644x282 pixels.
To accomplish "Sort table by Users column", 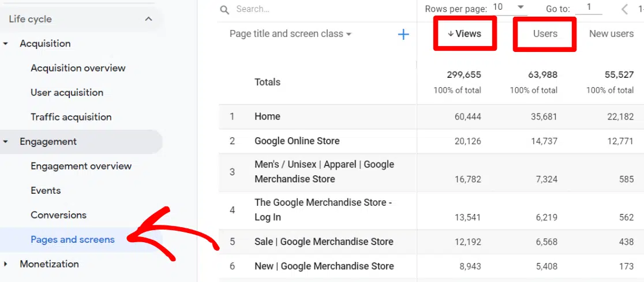I will pyautogui.click(x=545, y=34).
